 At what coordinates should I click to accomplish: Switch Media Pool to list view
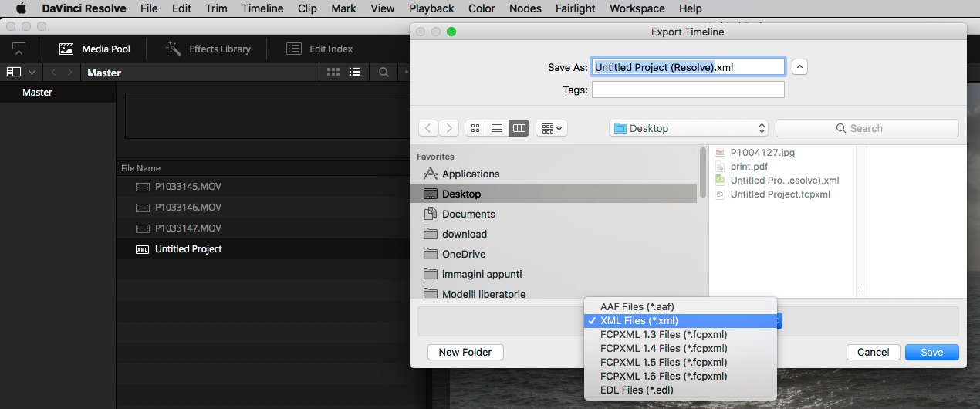pyautogui.click(x=355, y=72)
